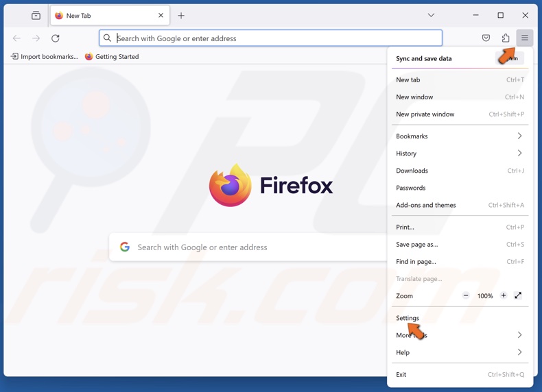Screen dimensions: 542x392
Task: Close the New Tab tab
Action: (161, 16)
